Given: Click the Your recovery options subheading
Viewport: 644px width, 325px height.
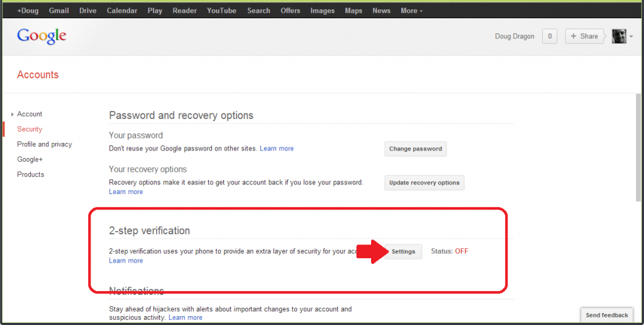Looking at the screenshot, I should 148,169.
